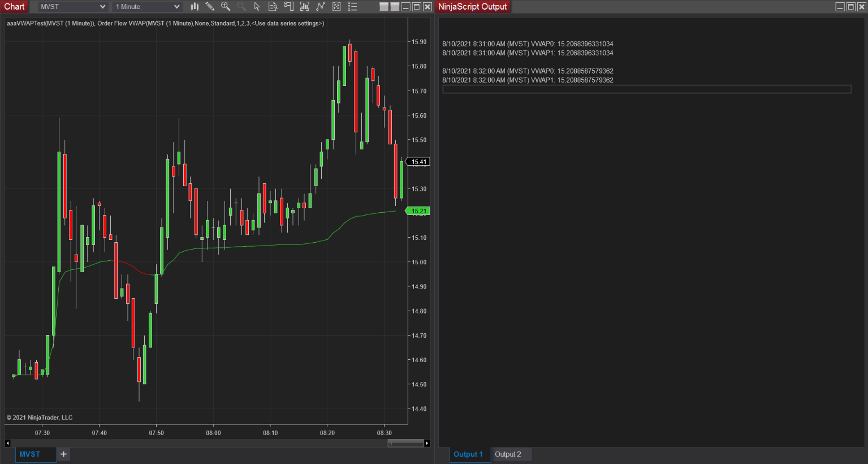
Task: Click the NinjaScript Output window title
Action: click(473, 7)
